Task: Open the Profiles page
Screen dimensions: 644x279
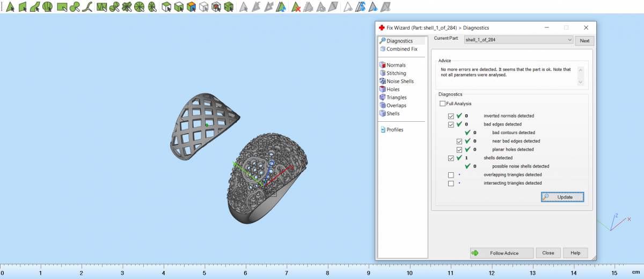Action: (x=394, y=129)
